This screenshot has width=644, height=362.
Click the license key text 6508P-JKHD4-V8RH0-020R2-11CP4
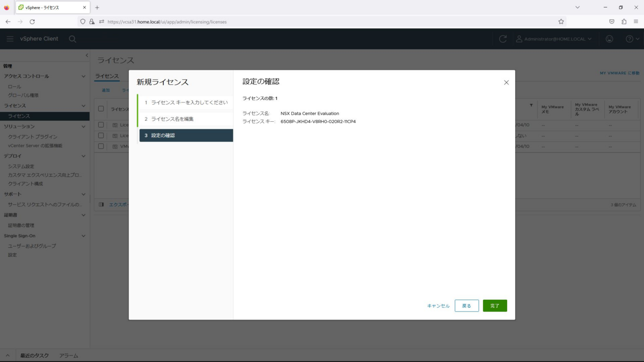tap(318, 122)
